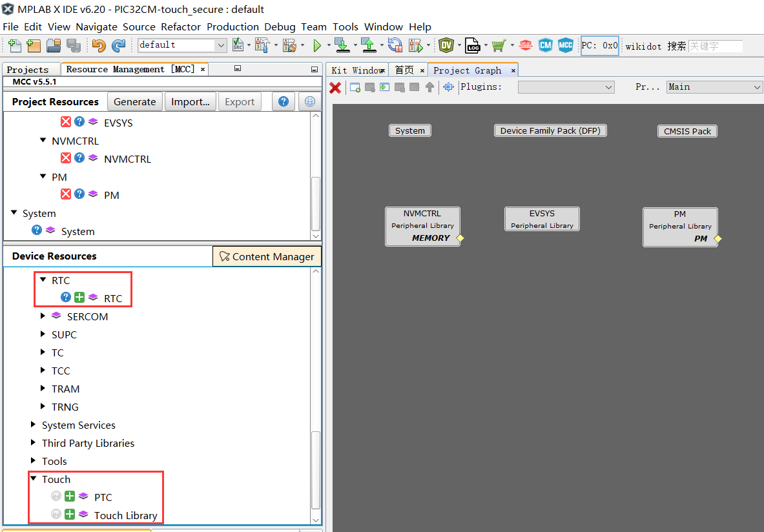Select the PM Peripheral Library block
764x532 pixels.
pos(680,227)
